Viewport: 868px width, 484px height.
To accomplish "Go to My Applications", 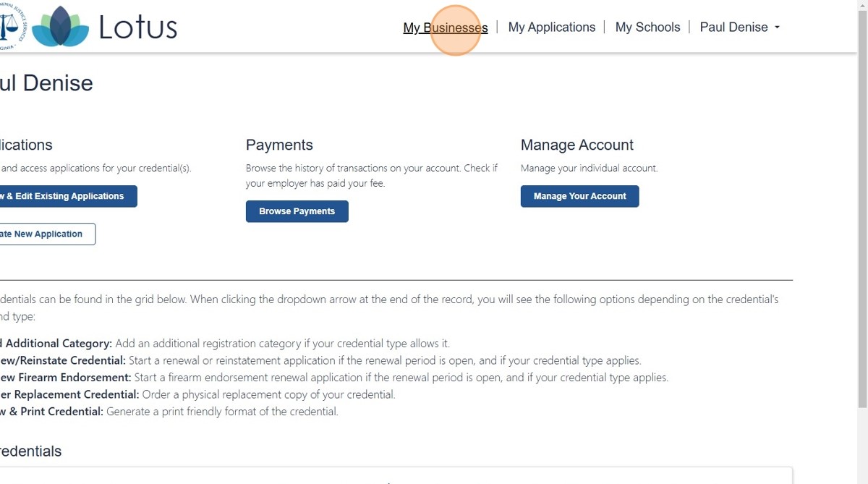I will click(x=551, y=27).
